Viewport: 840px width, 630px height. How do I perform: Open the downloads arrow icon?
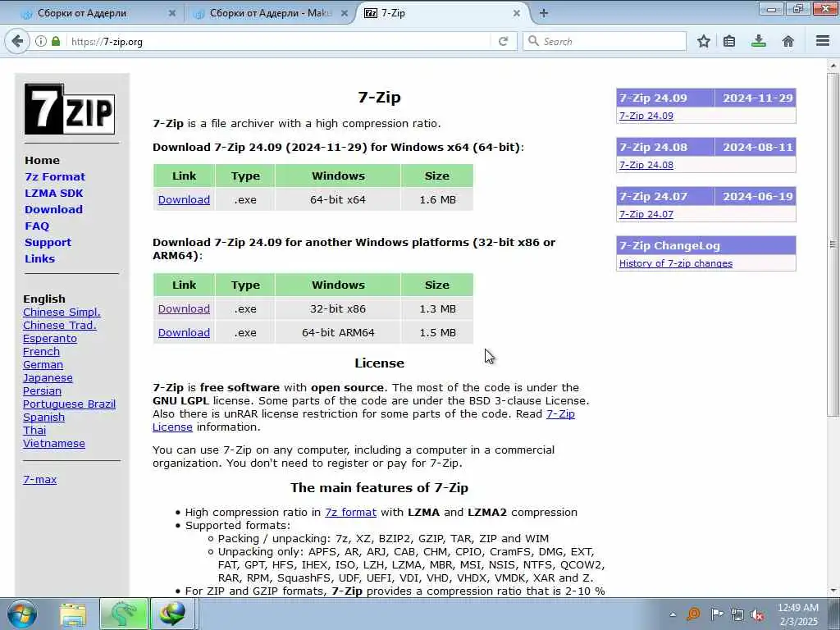(759, 41)
